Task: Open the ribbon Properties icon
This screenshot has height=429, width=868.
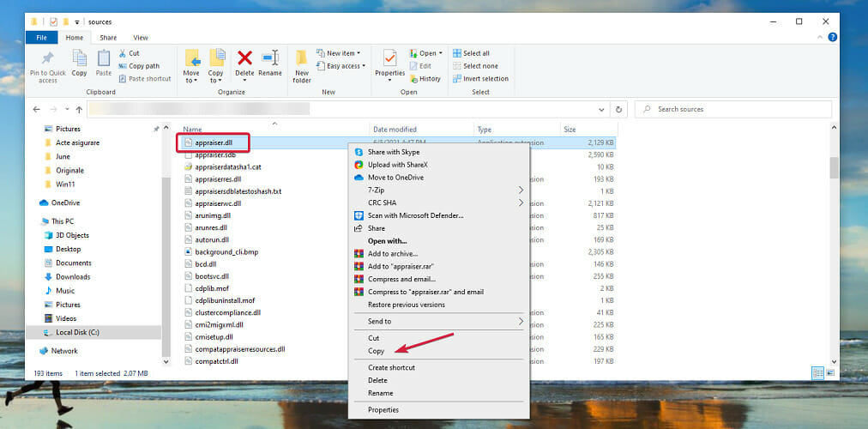Action: click(x=389, y=57)
